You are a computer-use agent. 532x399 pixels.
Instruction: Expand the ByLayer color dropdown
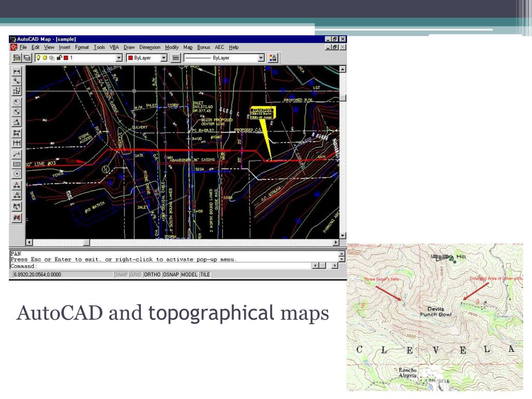[x=164, y=58]
